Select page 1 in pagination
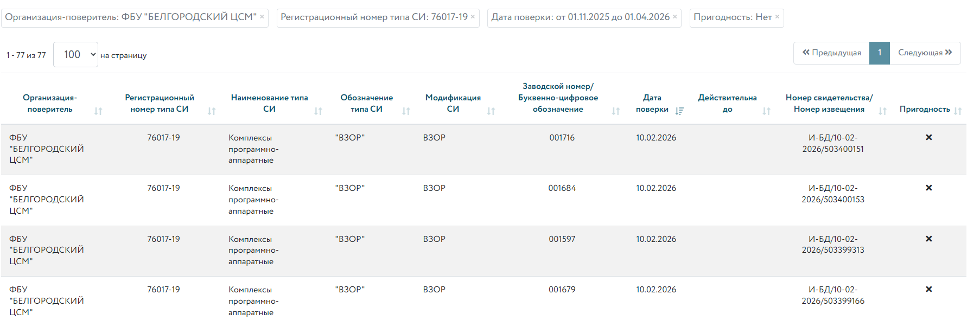 [880, 53]
